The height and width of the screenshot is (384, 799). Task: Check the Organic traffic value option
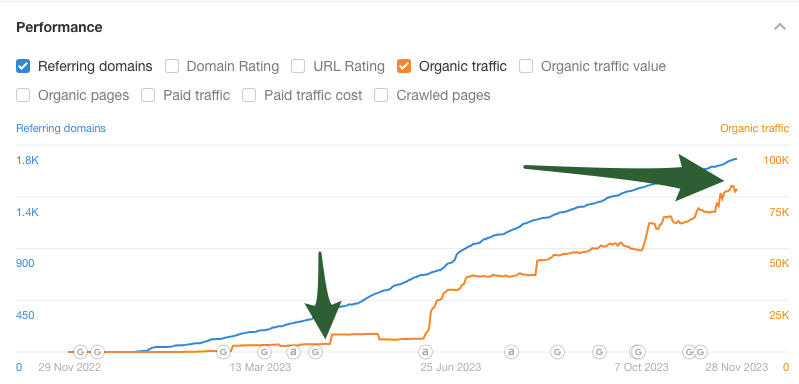pyautogui.click(x=526, y=66)
